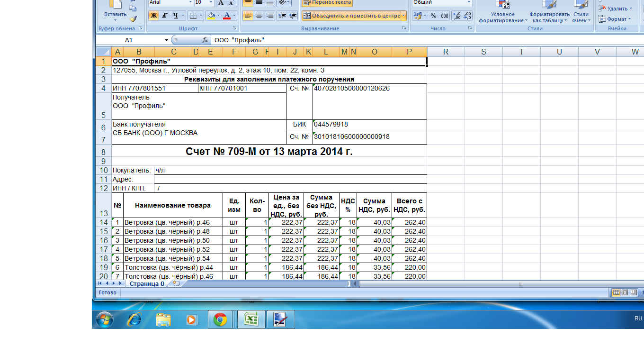
Task: Open Форматировать как таблицу menu
Action: (x=549, y=11)
